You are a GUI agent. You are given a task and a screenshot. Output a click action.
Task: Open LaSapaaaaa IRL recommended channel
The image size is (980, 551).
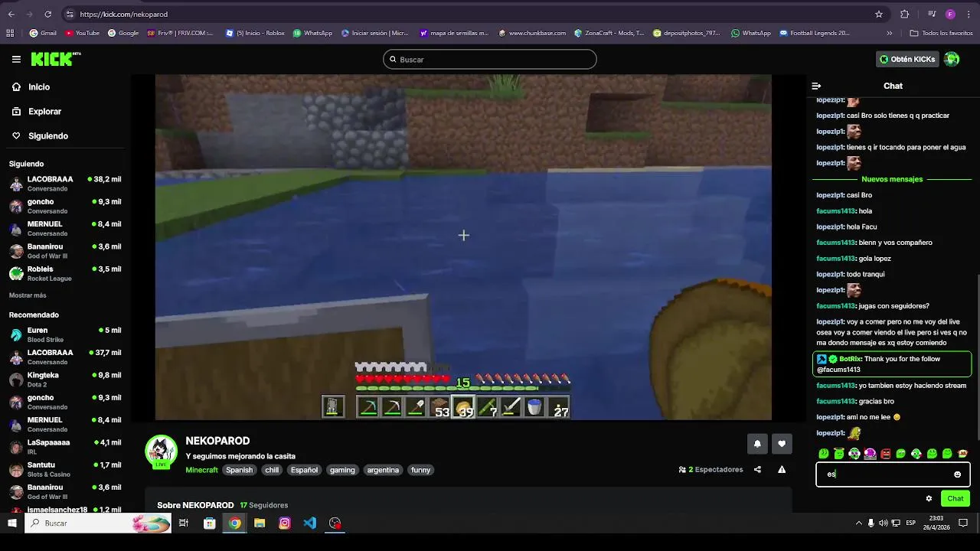coord(65,447)
